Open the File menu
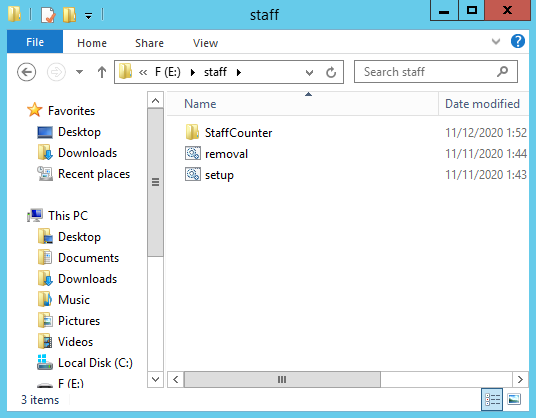536x418 pixels. coord(35,42)
